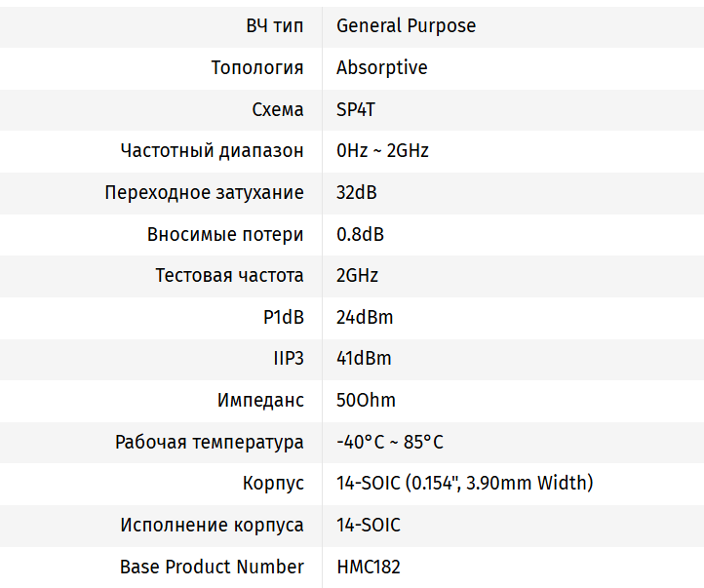Select the 'HMC182' base product number
This screenshot has height=588, width=704.
(369, 568)
